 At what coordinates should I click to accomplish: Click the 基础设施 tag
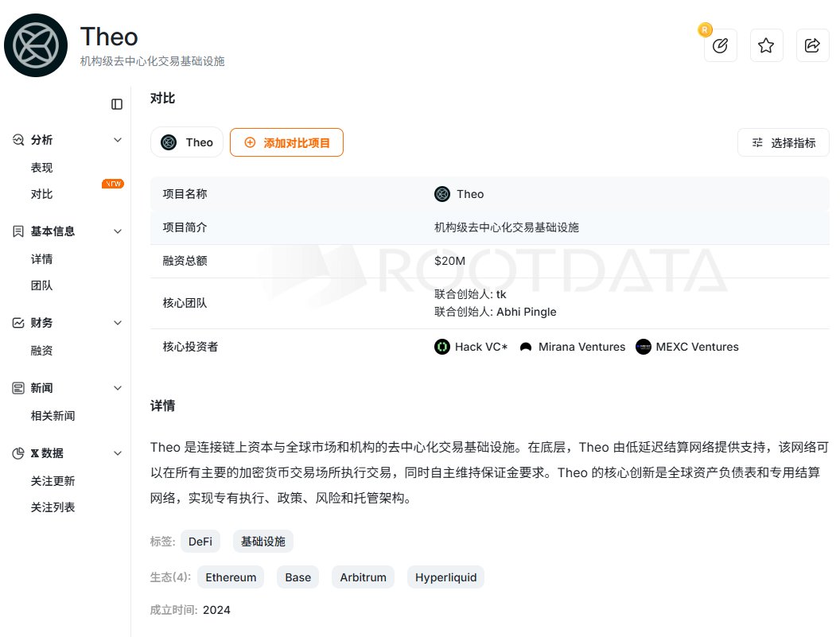click(x=263, y=542)
